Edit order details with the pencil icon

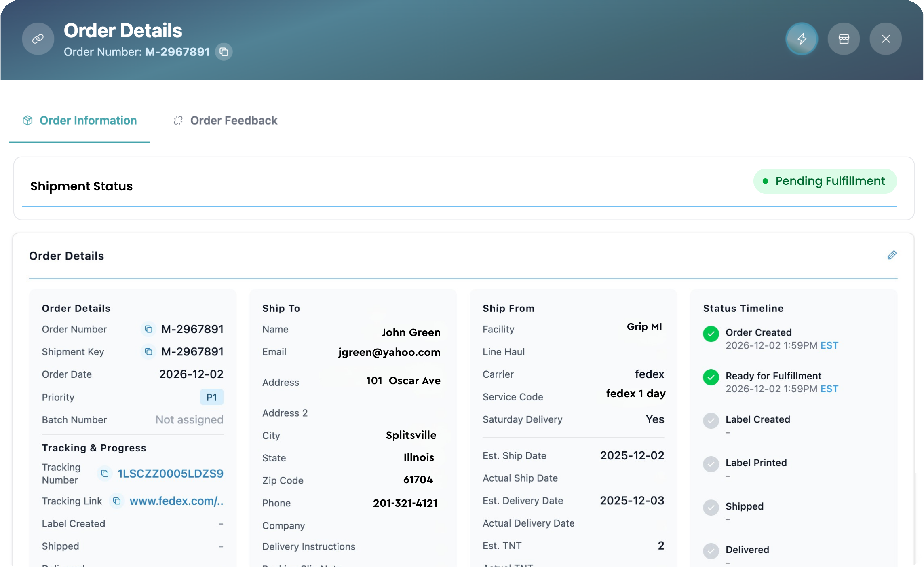click(x=892, y=255)
